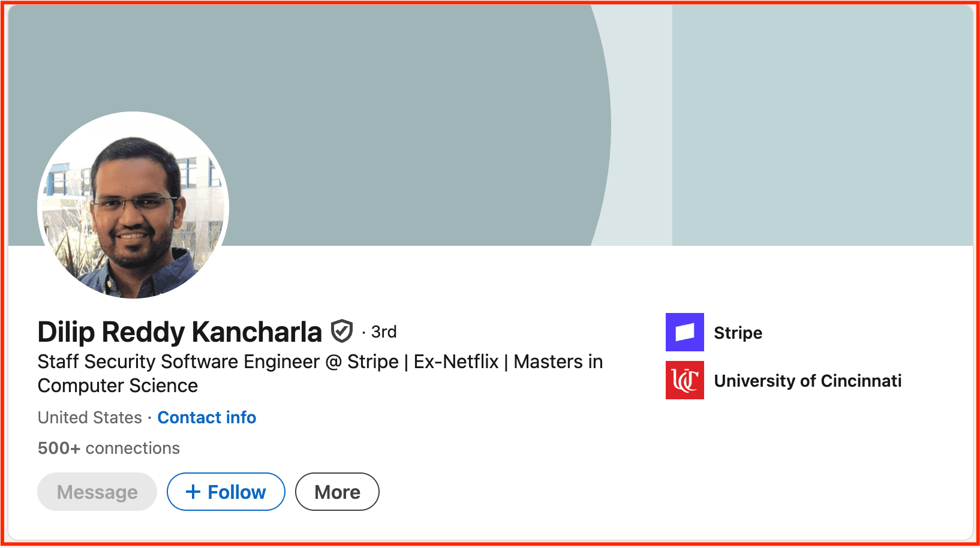Click the light blue right banner section
Viewport: 980px width, 548px height.
coord(822,126)
